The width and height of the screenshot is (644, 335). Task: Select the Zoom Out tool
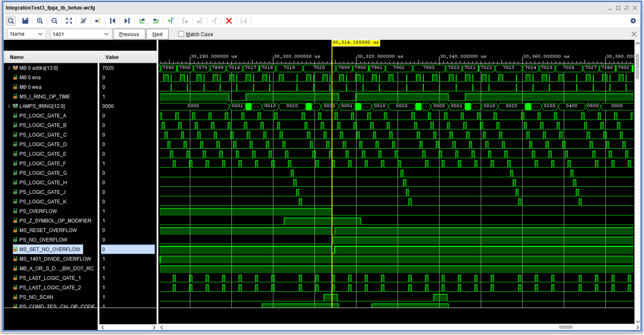tap(54, 21)
